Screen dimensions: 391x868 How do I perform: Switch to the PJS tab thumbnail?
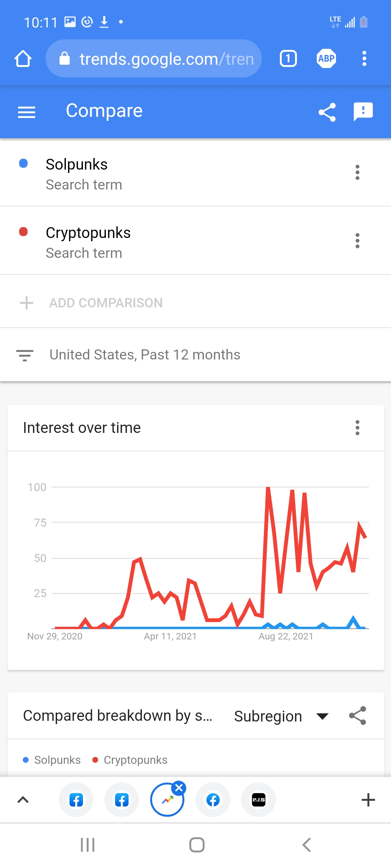(x=258, y=800)
